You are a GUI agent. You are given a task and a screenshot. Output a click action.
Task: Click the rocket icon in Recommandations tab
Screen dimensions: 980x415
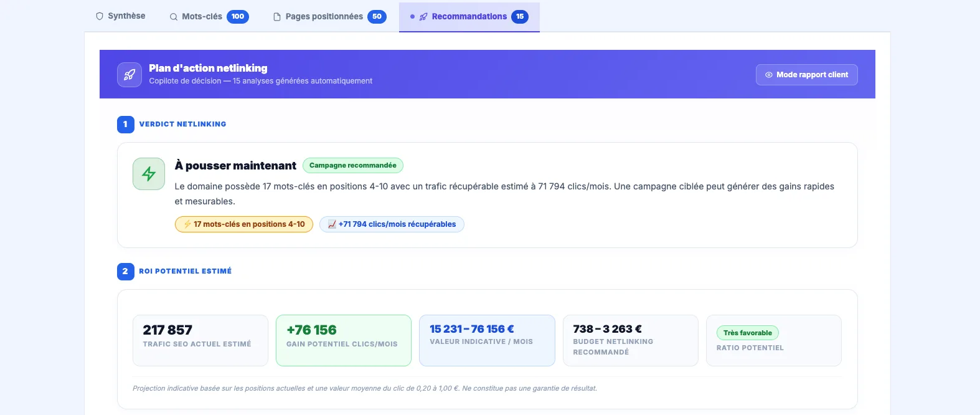[x=423, y=17]
